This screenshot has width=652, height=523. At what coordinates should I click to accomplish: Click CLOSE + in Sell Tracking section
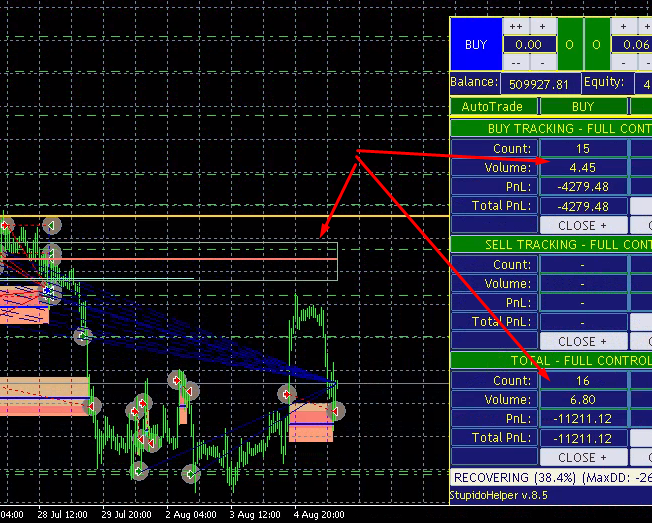(x=583, y=341)
